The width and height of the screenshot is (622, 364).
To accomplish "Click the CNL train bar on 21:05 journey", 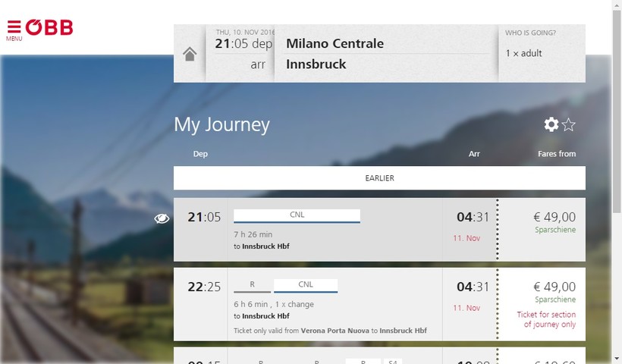I will (x=297, y=216).
